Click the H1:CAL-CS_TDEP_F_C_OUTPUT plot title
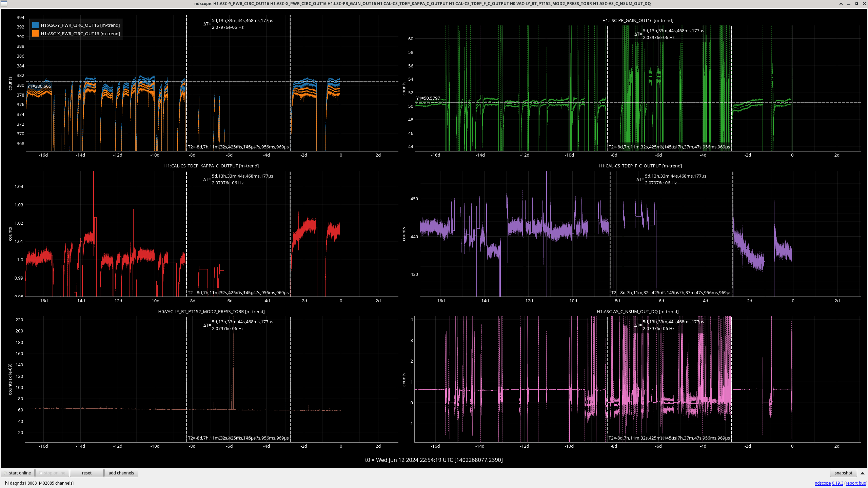The image size is (868, 488). [640, 166]
